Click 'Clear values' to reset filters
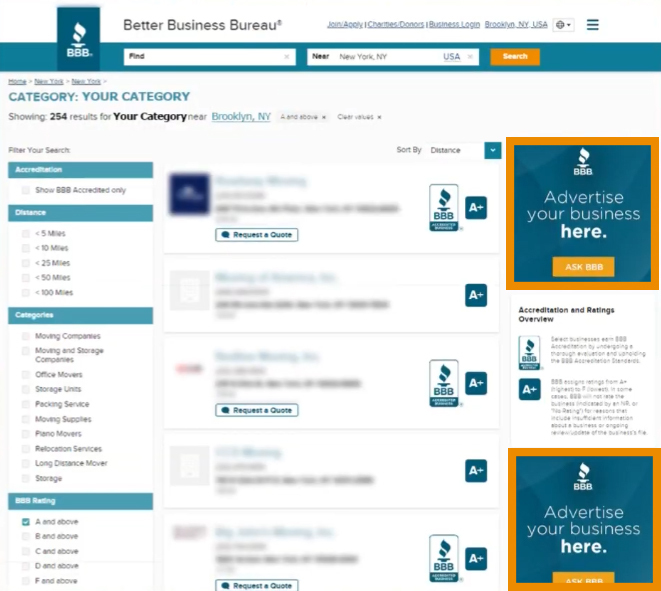Viewport: 661px width, 591px height. [359, 117]
